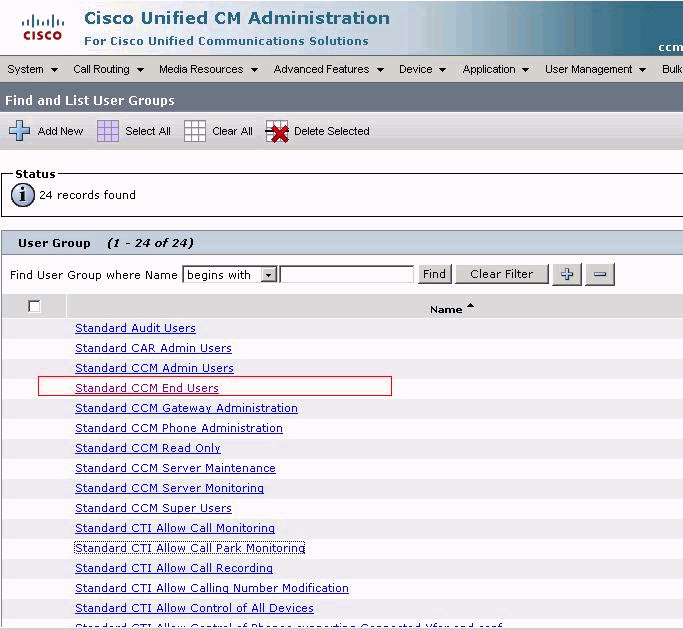Open the Standard CCM Read Only group
683x630 pixels.
pos(148,448)
